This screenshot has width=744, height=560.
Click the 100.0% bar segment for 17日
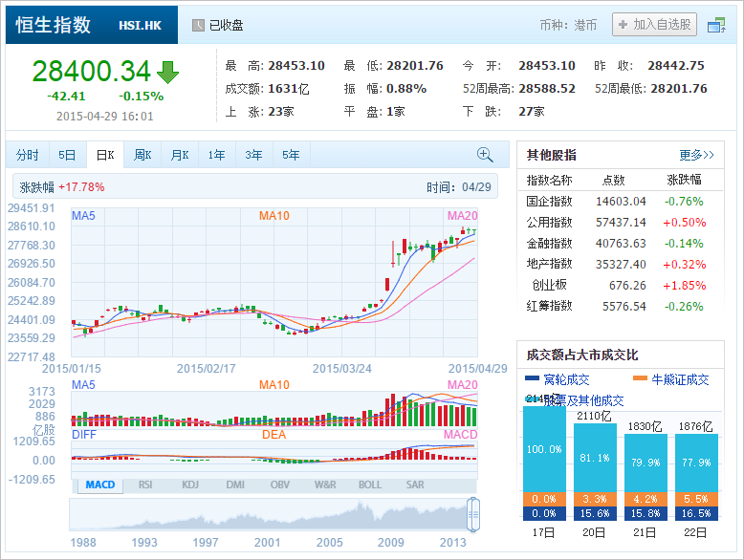coord(544,449)
